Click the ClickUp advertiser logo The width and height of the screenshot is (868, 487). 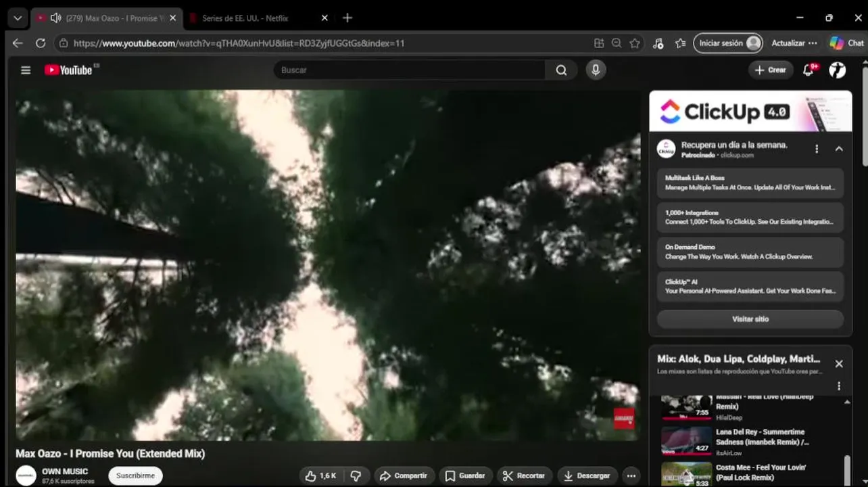[x=667, y=149]
